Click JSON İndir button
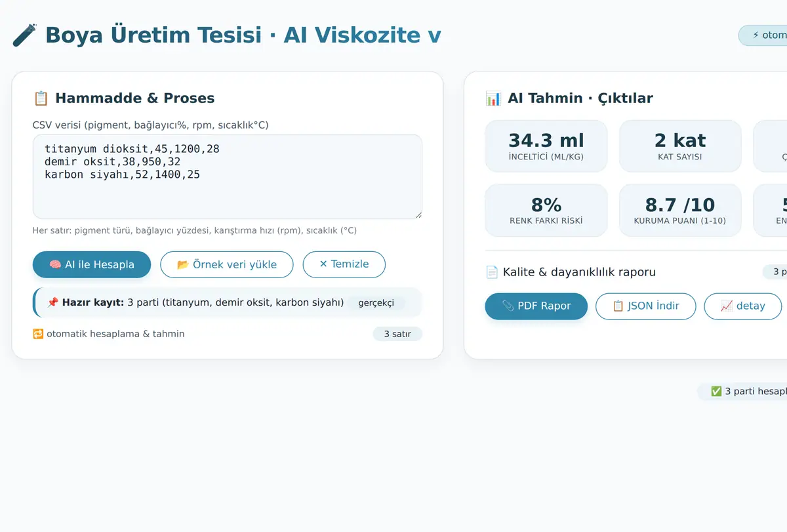The width and height of the screenshot is (787, 532). 645,306
